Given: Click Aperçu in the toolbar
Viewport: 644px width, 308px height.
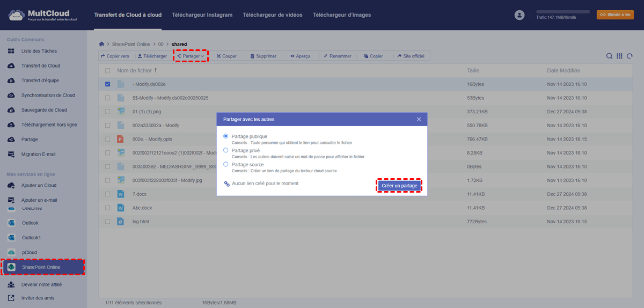Looking at the screenshot, I should coord(300,56).
